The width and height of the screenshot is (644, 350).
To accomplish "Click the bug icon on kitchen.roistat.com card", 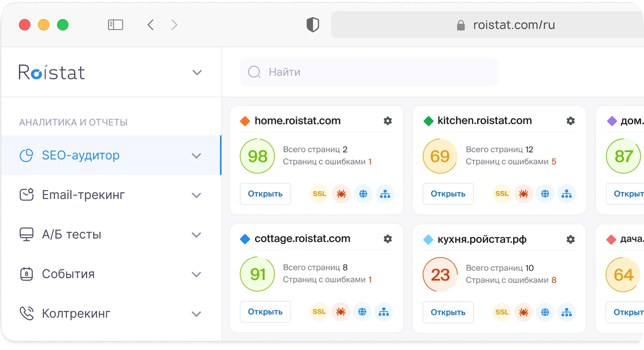I will [x=523, y=194].
